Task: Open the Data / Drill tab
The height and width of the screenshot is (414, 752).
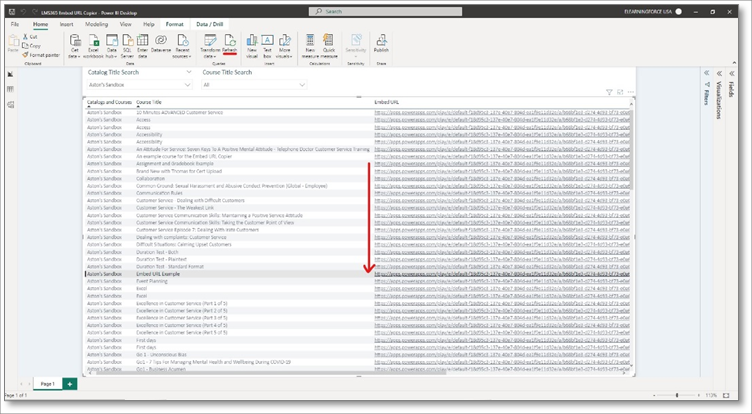Action: click(x=209, y=23)
